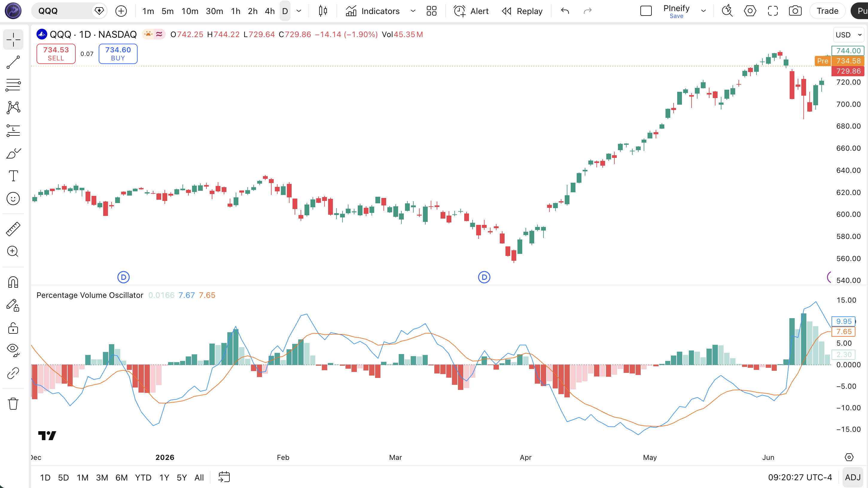Click the QQQ diamond symbol icon in search box
Viewport: 868px width, 488px height.
(x=99, y=11)
